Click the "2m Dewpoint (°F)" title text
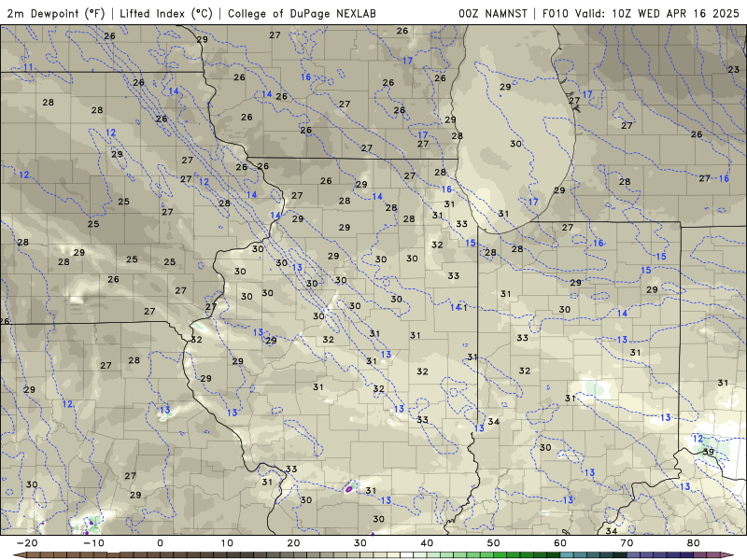 (55, 13)
